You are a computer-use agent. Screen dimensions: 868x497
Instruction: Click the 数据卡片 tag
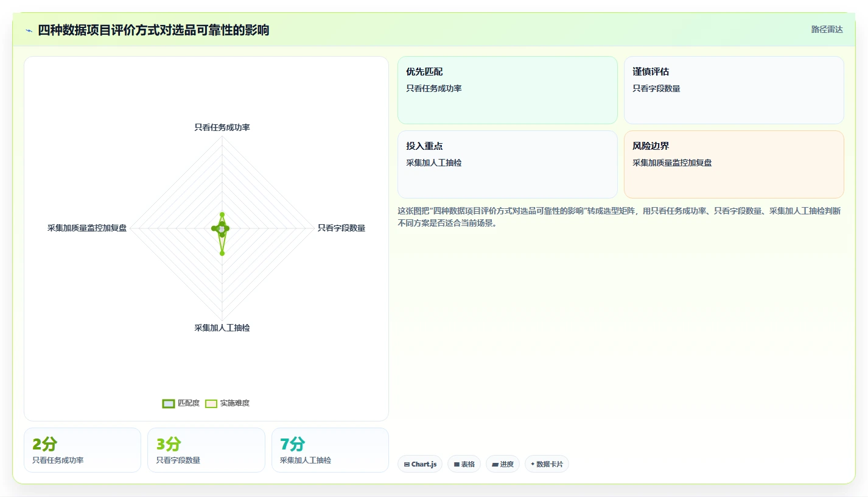pyautogui.click(x=547, y=464)
